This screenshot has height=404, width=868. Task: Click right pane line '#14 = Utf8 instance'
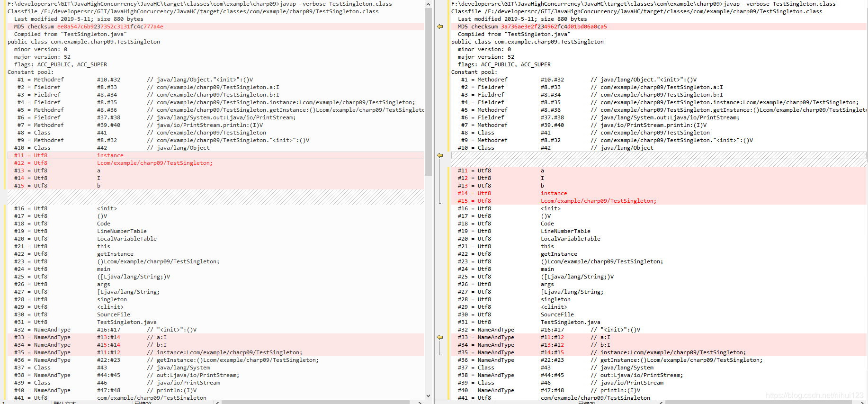659,193
